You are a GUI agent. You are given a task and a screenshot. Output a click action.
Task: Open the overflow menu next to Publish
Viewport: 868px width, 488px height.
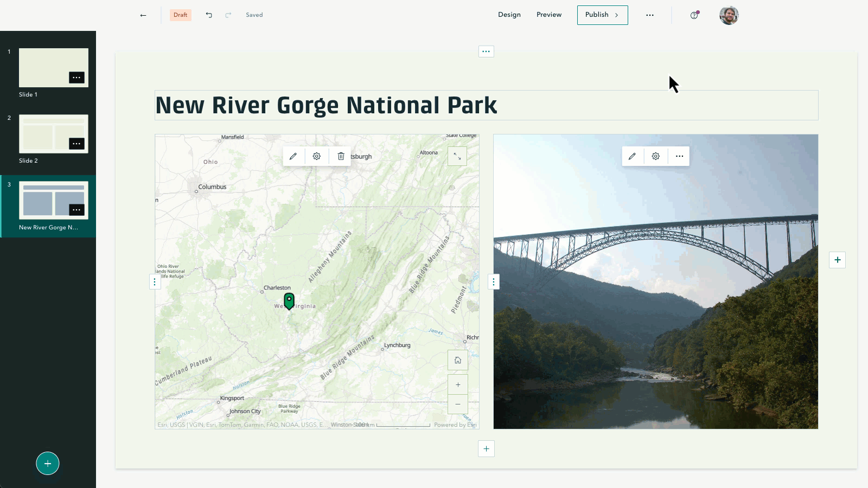650,15
